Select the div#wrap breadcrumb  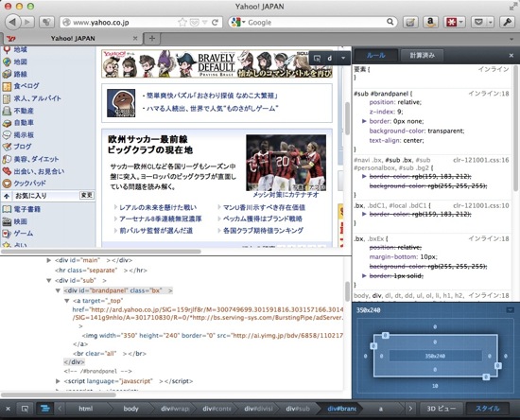(175, 409)
